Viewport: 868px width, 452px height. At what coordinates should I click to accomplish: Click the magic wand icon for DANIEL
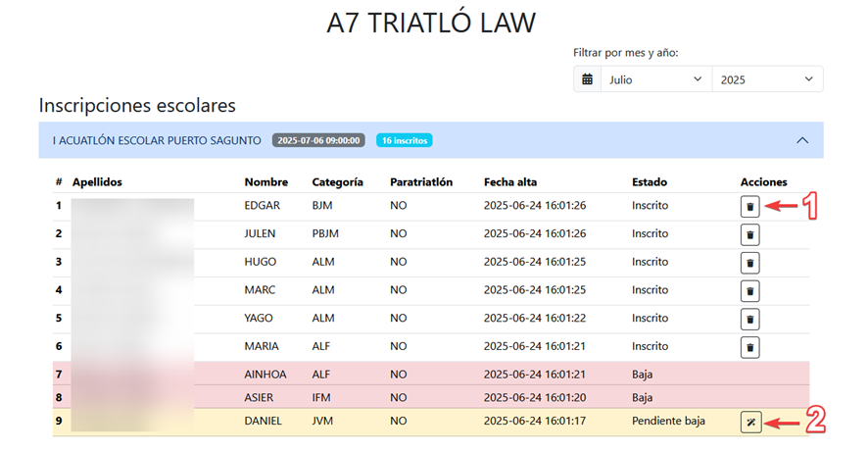click(749, 423)
